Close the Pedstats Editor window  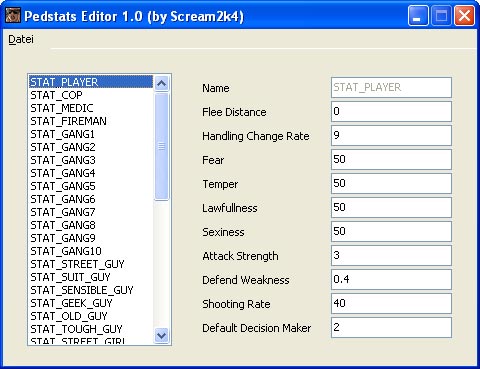pyautogui.click(x=464, y=15)
